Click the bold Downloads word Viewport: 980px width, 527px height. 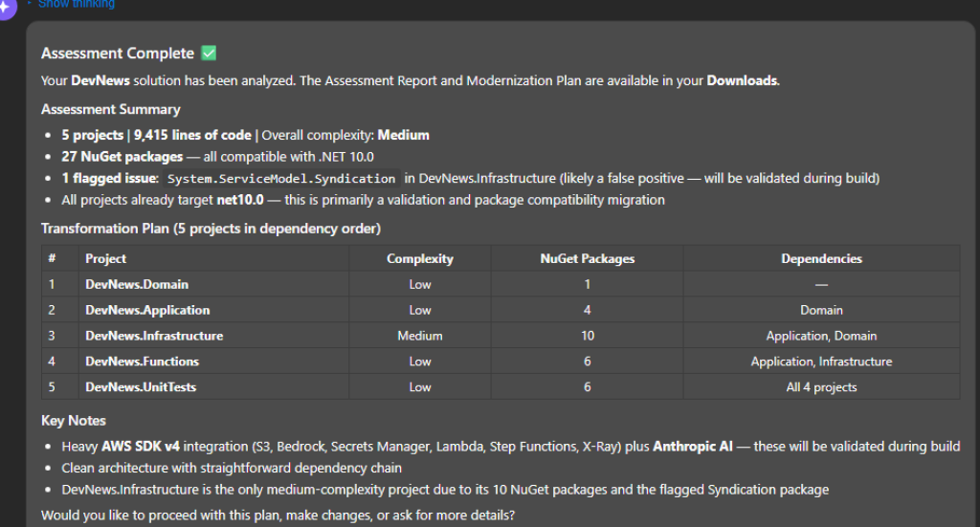coord(743,80)
